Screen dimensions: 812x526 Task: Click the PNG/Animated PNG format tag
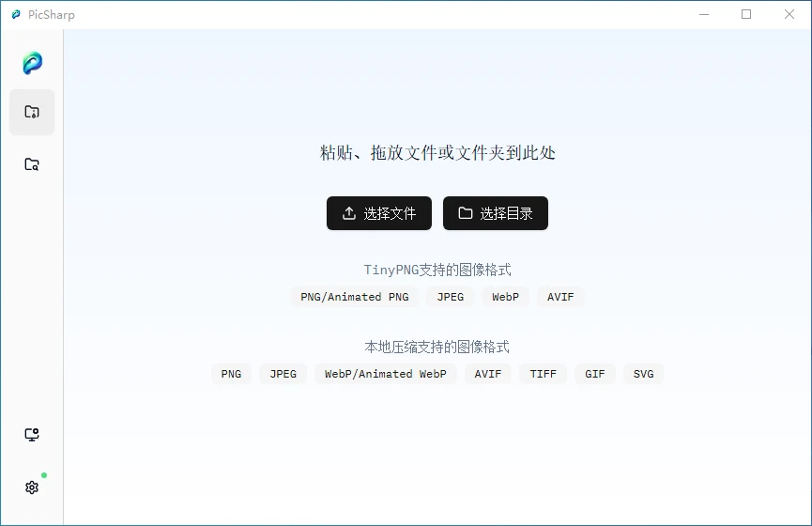(354, 297)
